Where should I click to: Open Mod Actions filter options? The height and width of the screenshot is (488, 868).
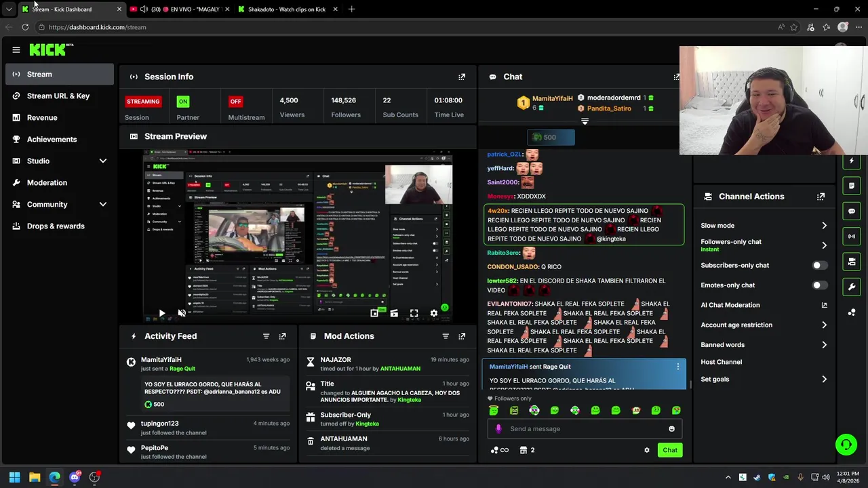point(446,336)
